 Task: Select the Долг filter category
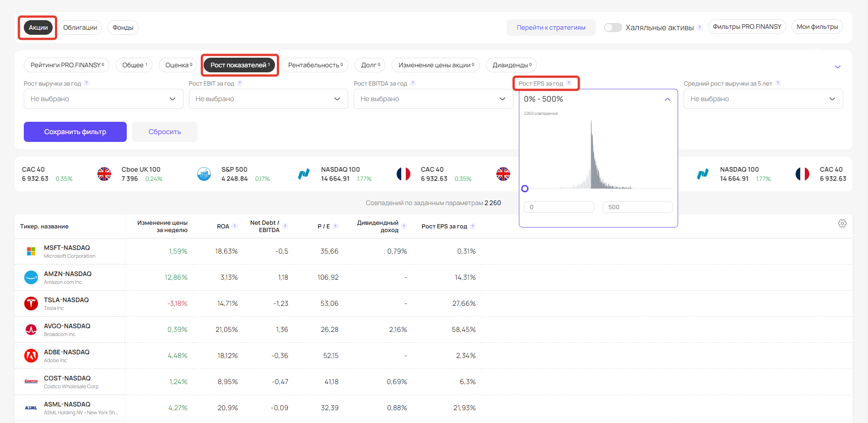pos(370,65)
